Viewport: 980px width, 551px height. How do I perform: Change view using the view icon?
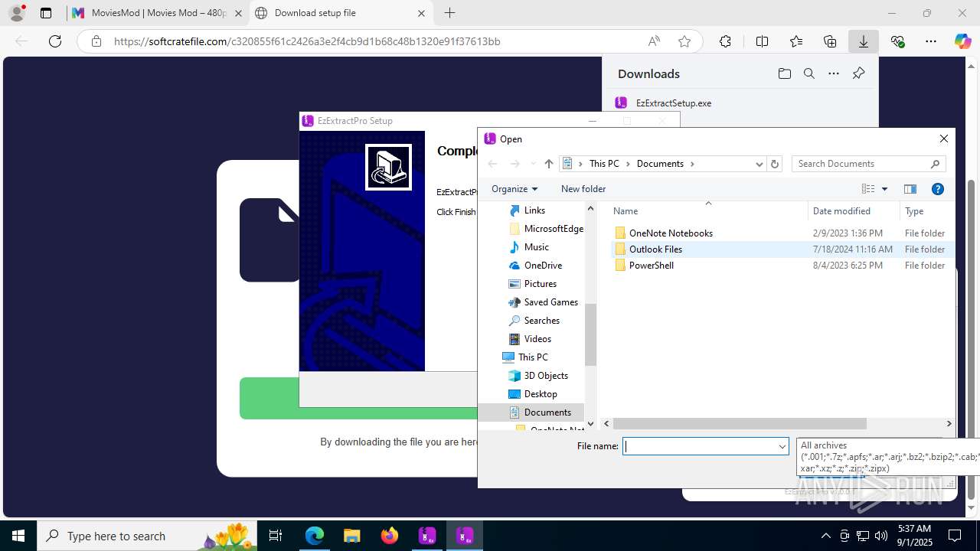tap(868, 189)
